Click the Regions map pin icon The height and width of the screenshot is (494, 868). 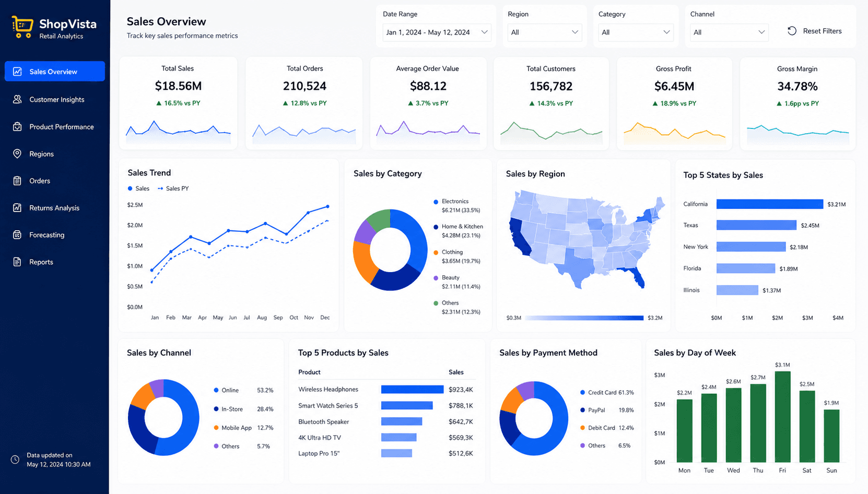pyautogui.click(x=17, y=154)
